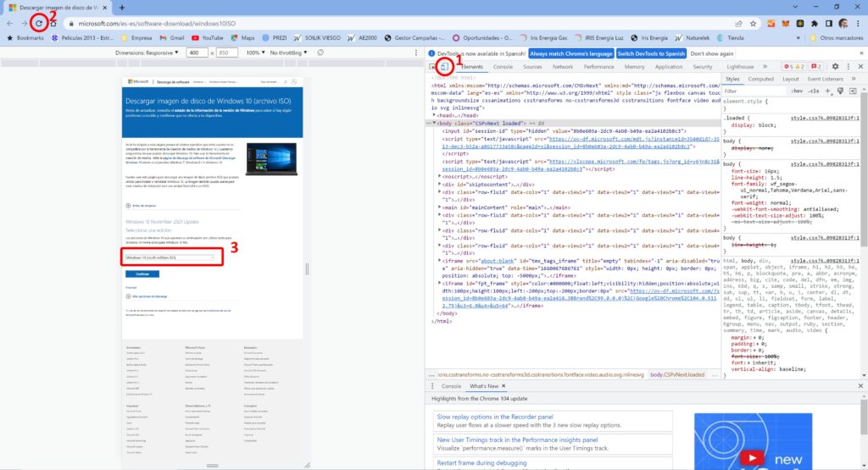Screen dimensions: 868x470
Task: Open device toolbar more options menu
Action: click(416, 53)
